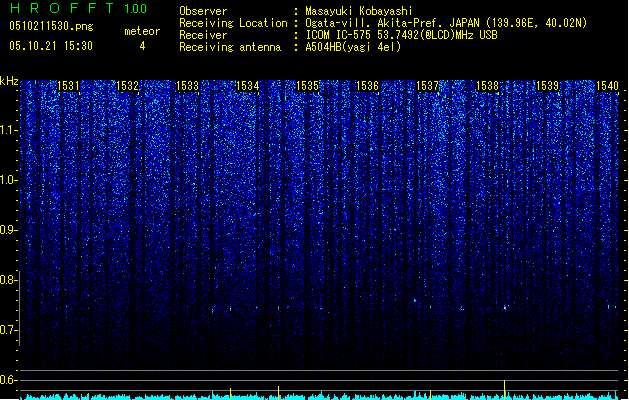The width and height of the screenshot is (629, 400).
Task: Click the tallest yellow detection line near 1538
Action: coord(504,390)
